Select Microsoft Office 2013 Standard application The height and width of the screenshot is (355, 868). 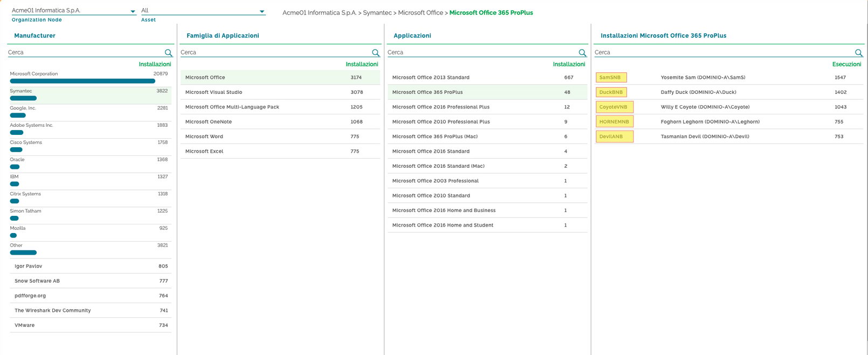(x=487, y=78)
